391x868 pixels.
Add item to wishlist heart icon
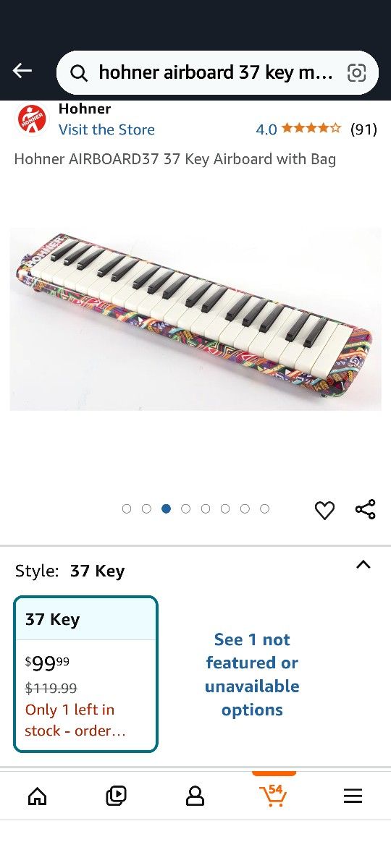(324, 511)
